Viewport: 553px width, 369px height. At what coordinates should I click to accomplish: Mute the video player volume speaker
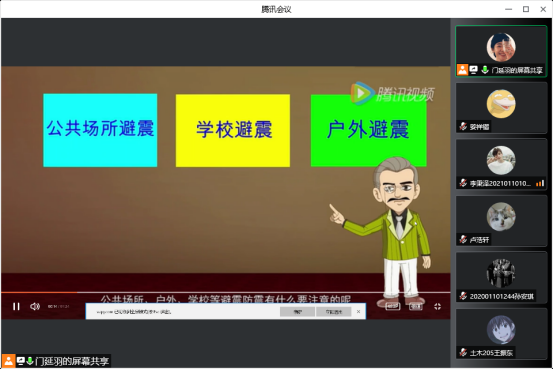tap(35, 306)
